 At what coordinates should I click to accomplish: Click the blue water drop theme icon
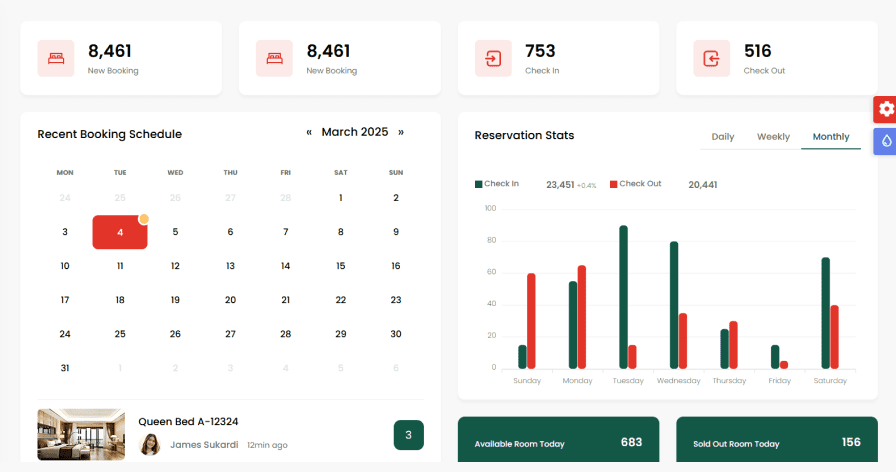pyautogui.click(x=885, y=141)
